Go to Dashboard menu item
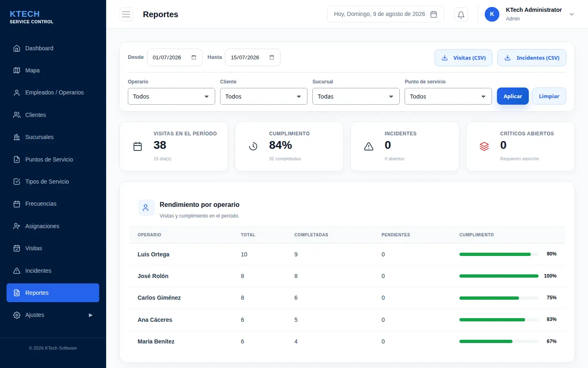Image resolution: width=588 pixels, height=368 pixels. click(53, 48)
